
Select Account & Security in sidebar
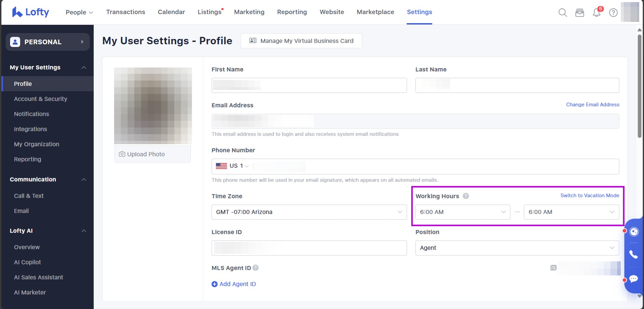(x=41, y=99)
